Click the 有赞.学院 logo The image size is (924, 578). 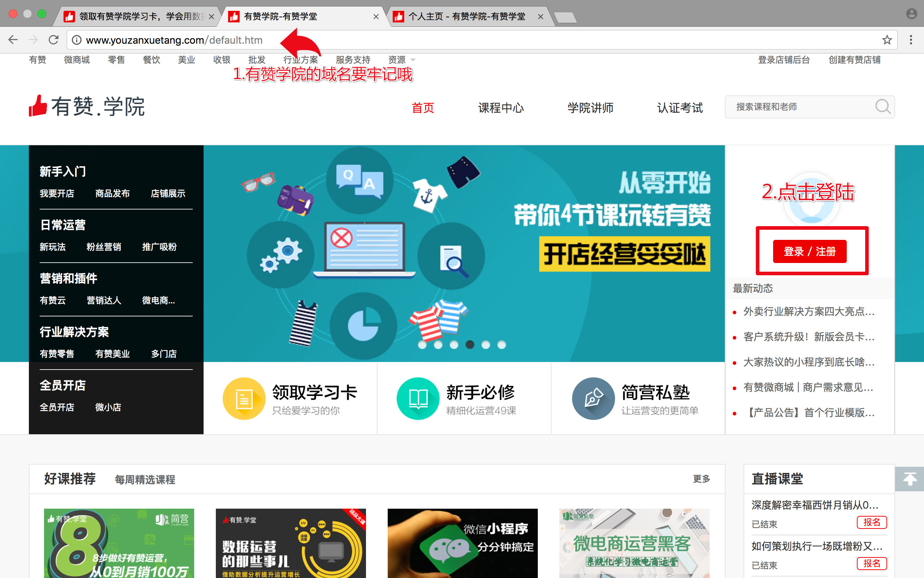(x=87, y=106)
